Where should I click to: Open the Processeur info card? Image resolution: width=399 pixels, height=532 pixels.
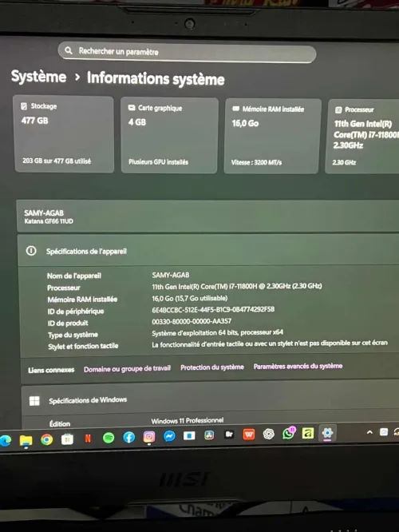363,137
